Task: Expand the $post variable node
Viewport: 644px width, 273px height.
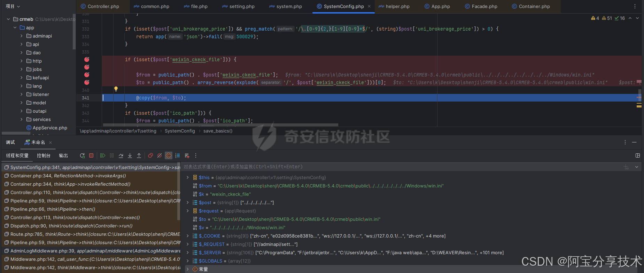Action: click(x=188, y=202)
